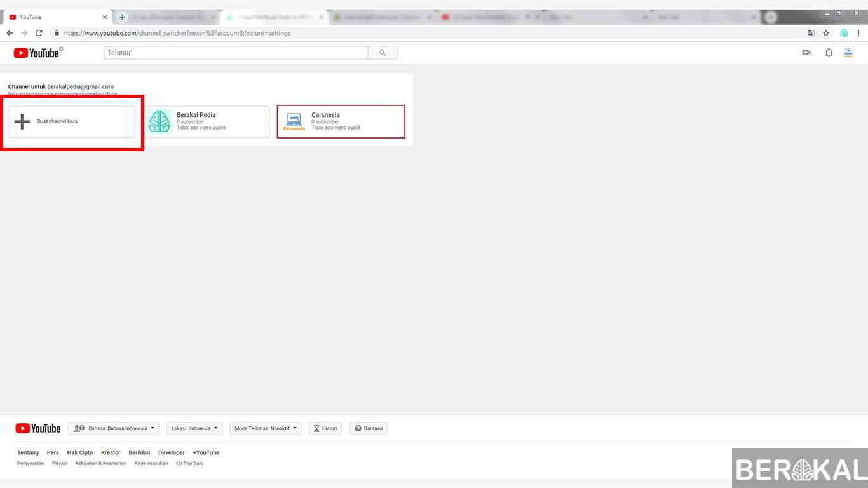The height and width of the screenshot is (488, 868).
Task: Open the Bahasa Indonesia language dropdown
Action: pyautogui.click(x=114, y=428)
